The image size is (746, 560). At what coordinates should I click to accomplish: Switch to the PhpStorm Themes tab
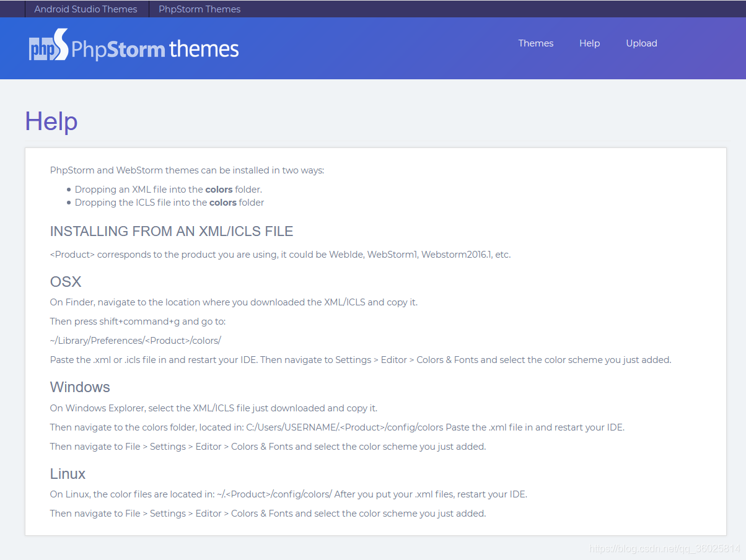pyautogui.click(x=200, y=9)
